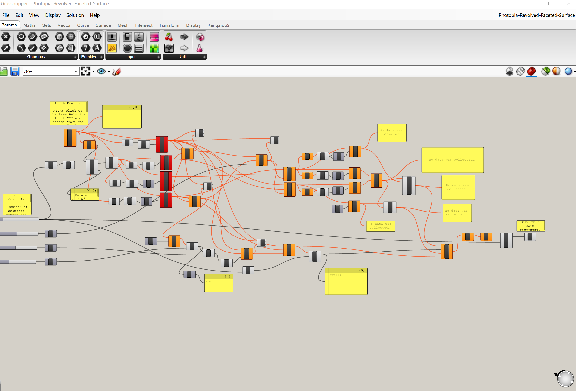The width and height of the screenshot is (576, 392).
Task: Add a Value List input
Action: click(139, 48)
